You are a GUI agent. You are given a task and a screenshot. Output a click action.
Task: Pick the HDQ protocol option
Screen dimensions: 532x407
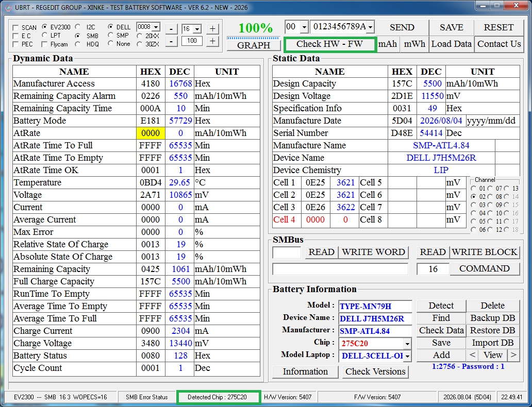[78, 44]
